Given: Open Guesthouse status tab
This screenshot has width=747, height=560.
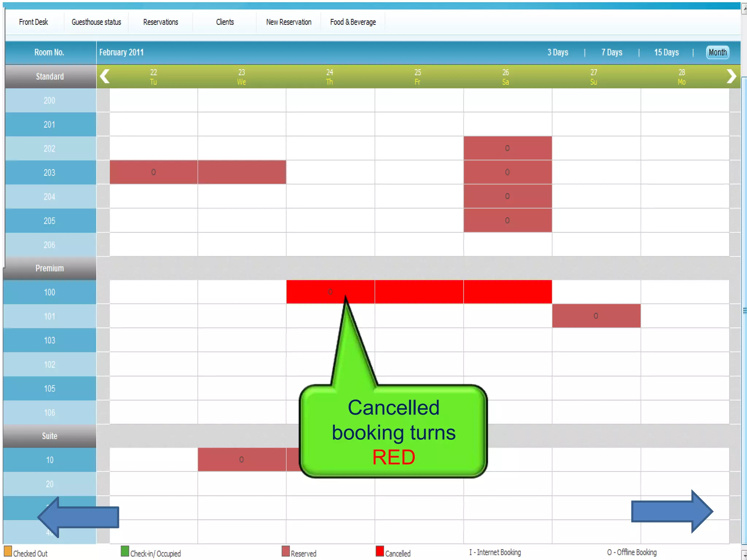Looking at the screenshot, I should tap(96, 22).
